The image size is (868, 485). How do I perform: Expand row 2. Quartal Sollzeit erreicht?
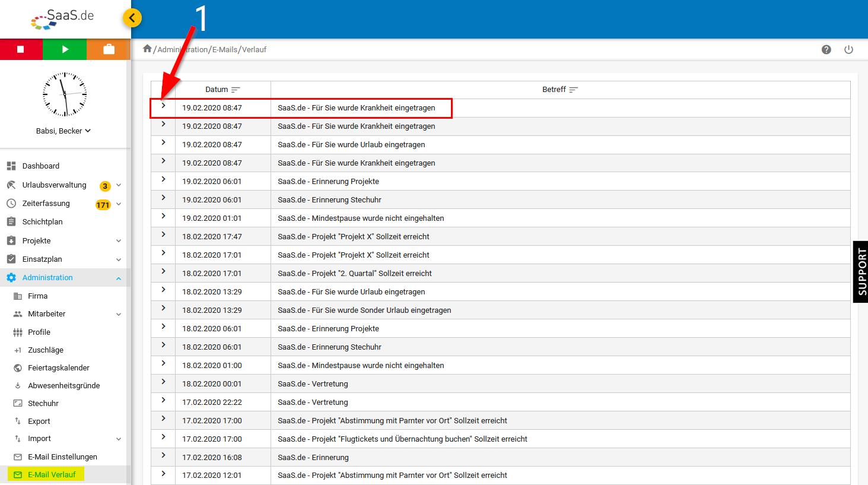(163, 271)
